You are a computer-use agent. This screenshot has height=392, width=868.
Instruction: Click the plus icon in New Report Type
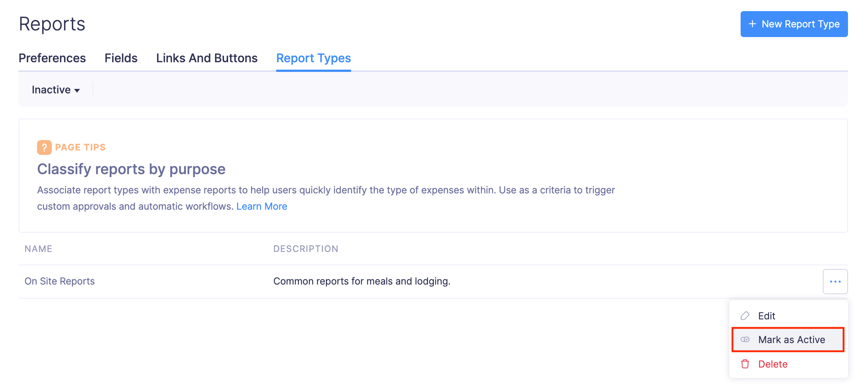[752, 24]
